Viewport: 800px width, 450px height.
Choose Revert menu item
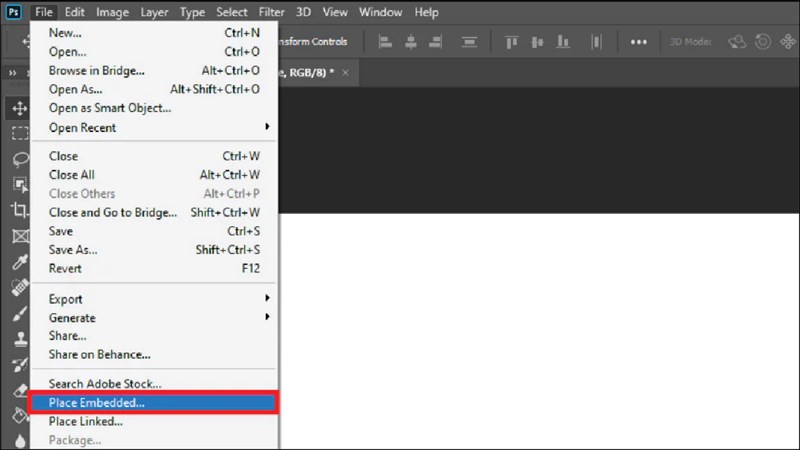point(153,268)
